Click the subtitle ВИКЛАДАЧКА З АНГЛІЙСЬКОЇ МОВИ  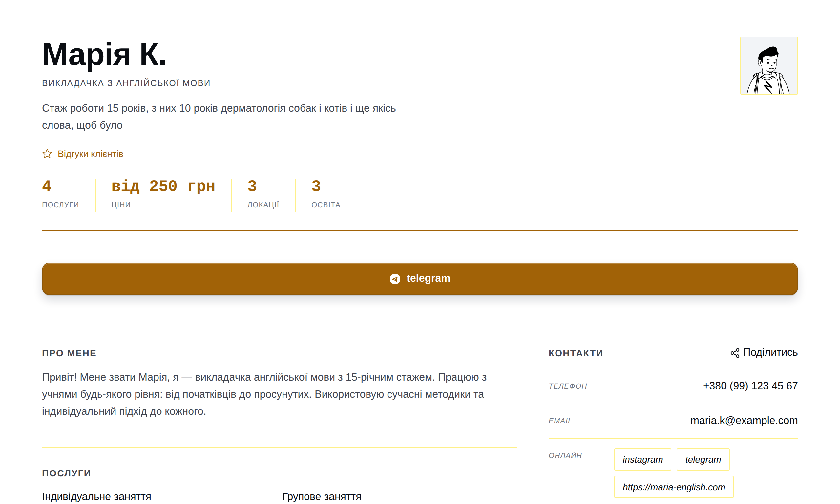click(126, 83)
